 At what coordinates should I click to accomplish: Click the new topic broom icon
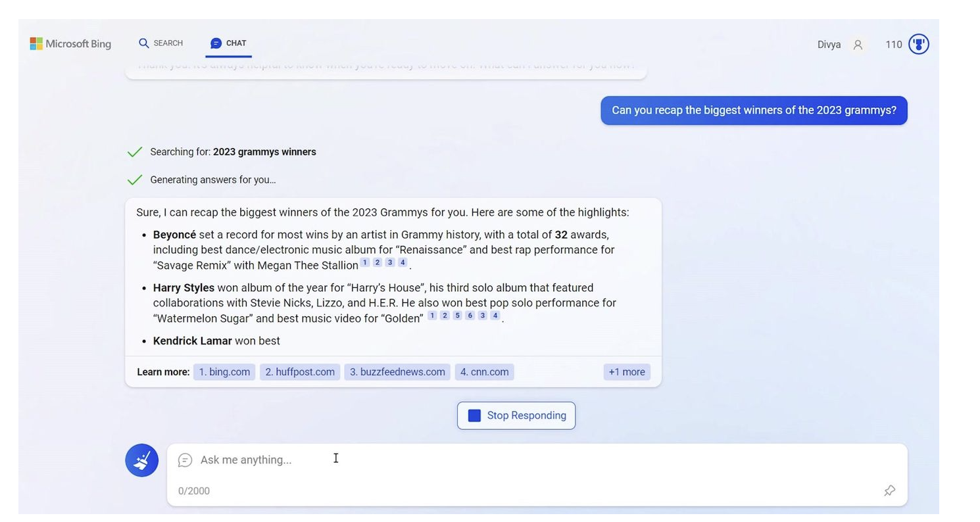coord(141,460)
